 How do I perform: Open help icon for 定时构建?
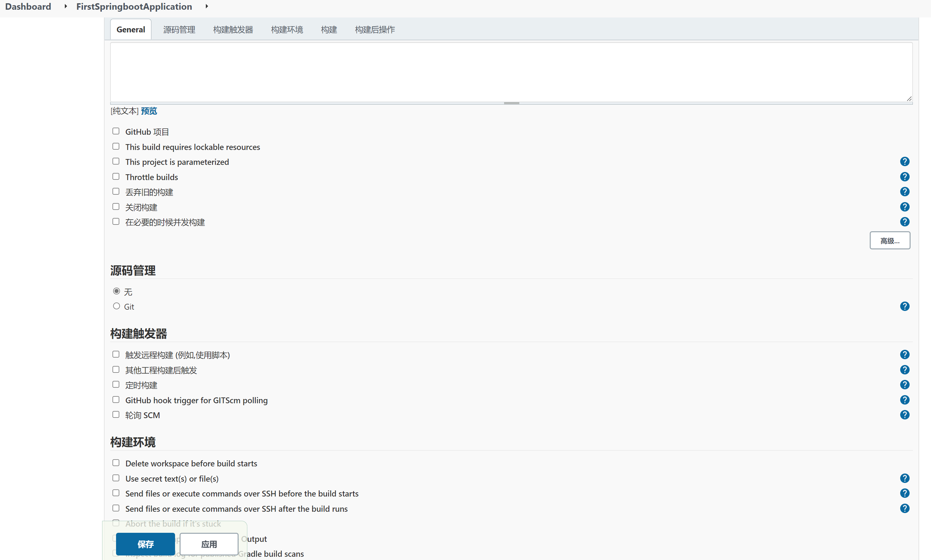tap(904, 384)
